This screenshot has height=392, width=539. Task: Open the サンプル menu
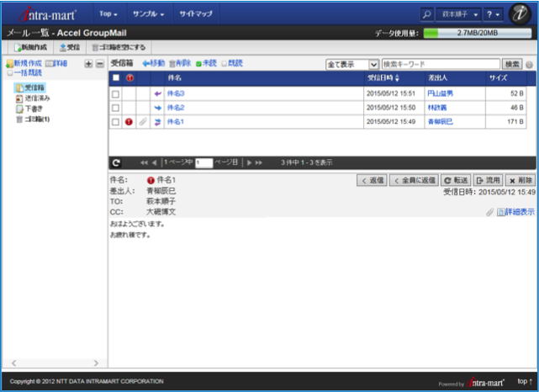coord(148,14)
